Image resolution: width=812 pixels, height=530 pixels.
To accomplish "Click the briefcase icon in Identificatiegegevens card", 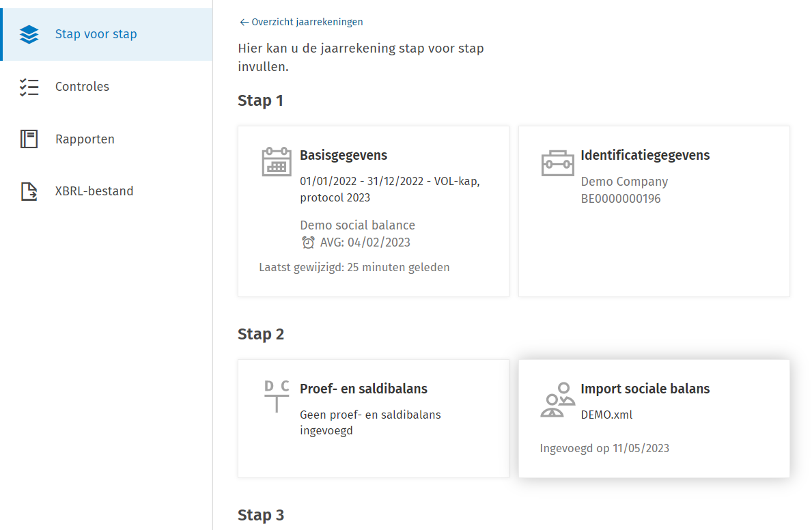I will click(557, 163).
